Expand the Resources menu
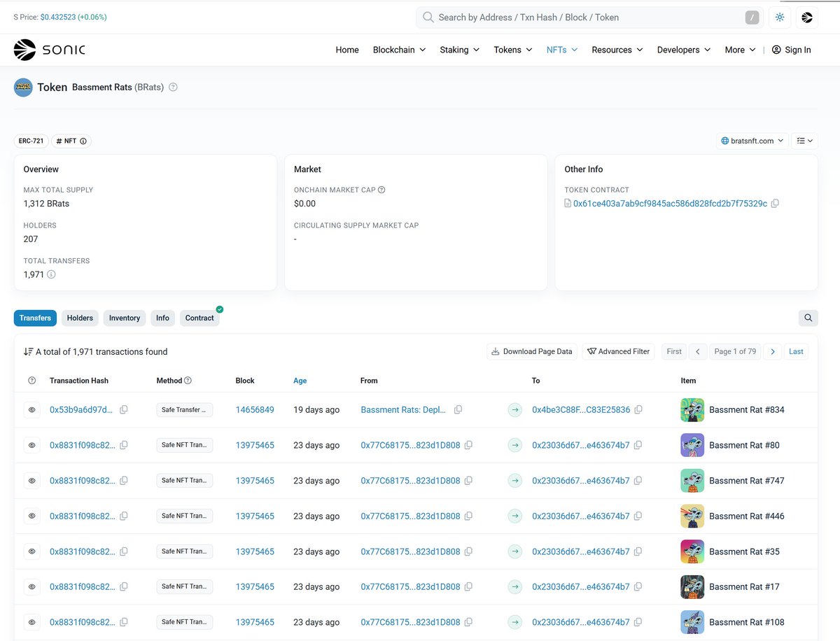840x641 pixels. pyautogui.click(x=617, y=50)
